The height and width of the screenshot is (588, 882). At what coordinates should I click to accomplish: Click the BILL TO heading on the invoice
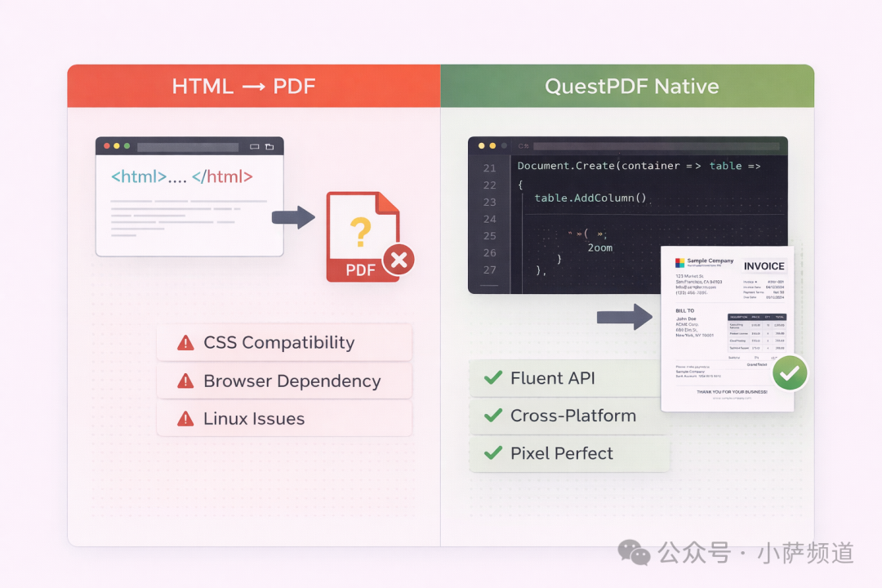[684, 310]
